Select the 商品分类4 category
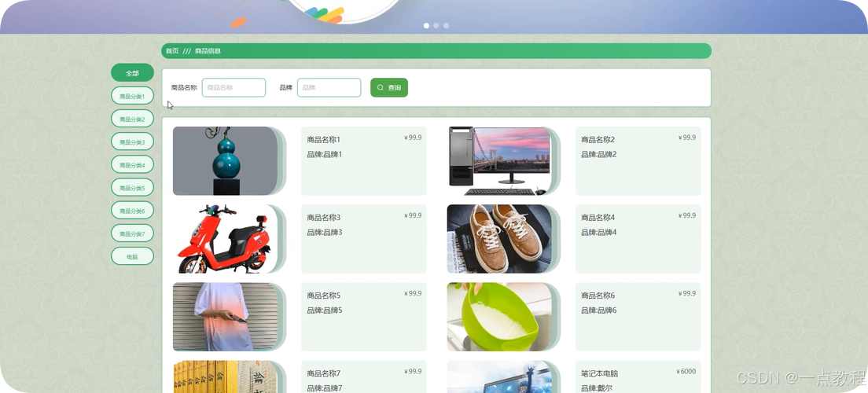Screen dimensions: 868x393 [x=132, y=164]
